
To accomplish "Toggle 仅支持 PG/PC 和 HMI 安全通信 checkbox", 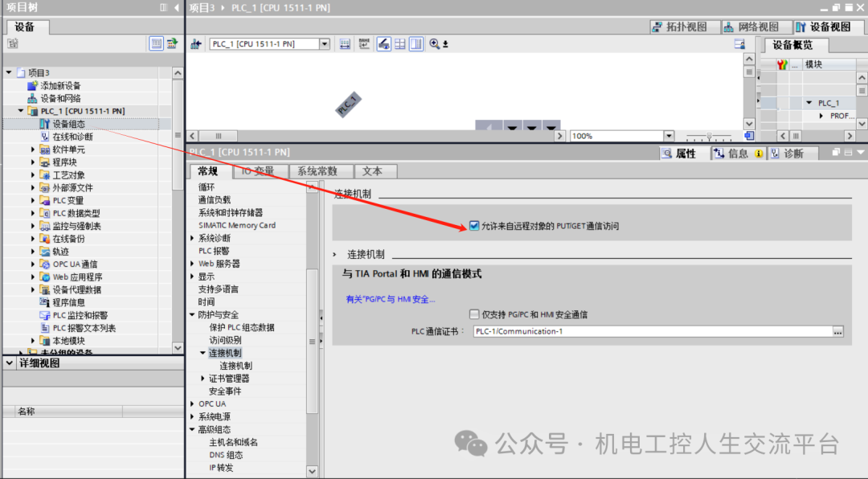I will pyautogui.click(x=474, y=314).
